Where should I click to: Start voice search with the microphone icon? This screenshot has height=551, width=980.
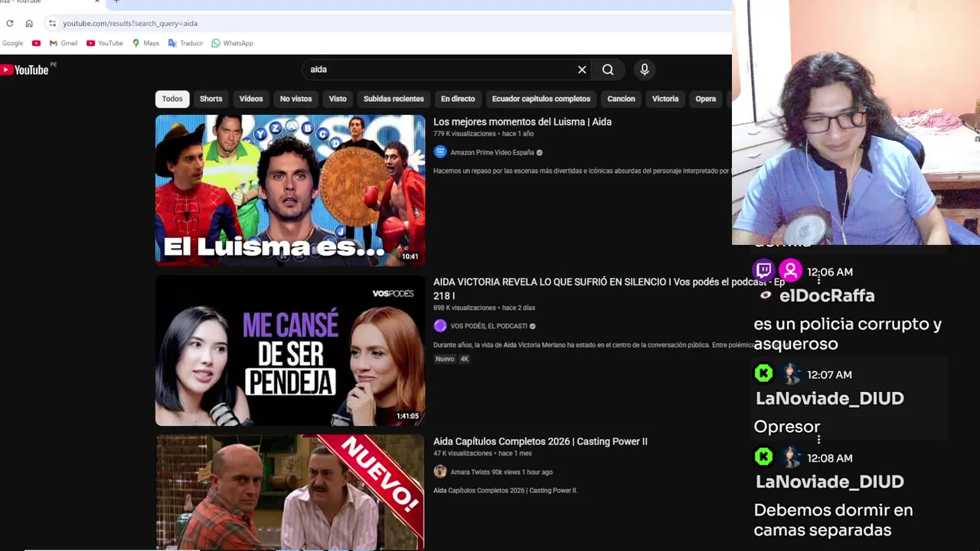tap(645, 70)
